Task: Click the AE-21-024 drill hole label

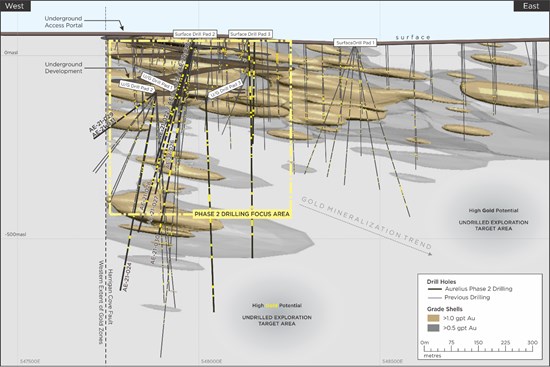Action: pos(127,277)
